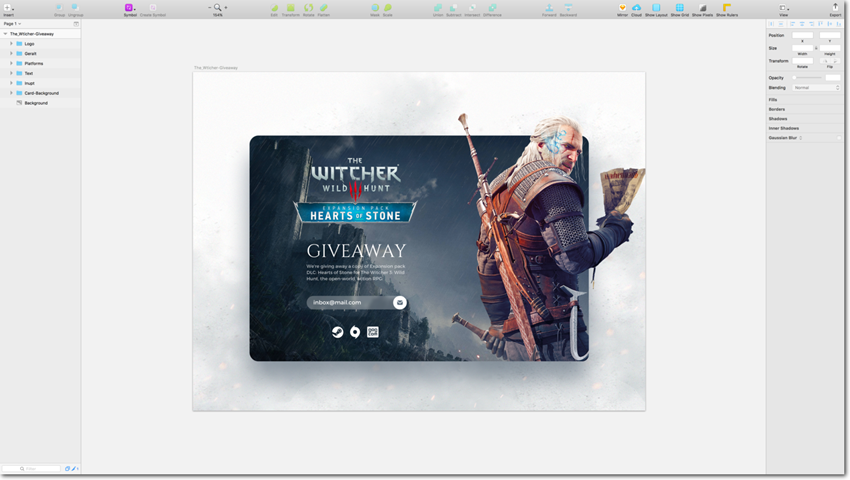The image size is (850, 480).
Task: Click the Rotate tool icon
Action: pyautogui.click(x=308, y=8)
